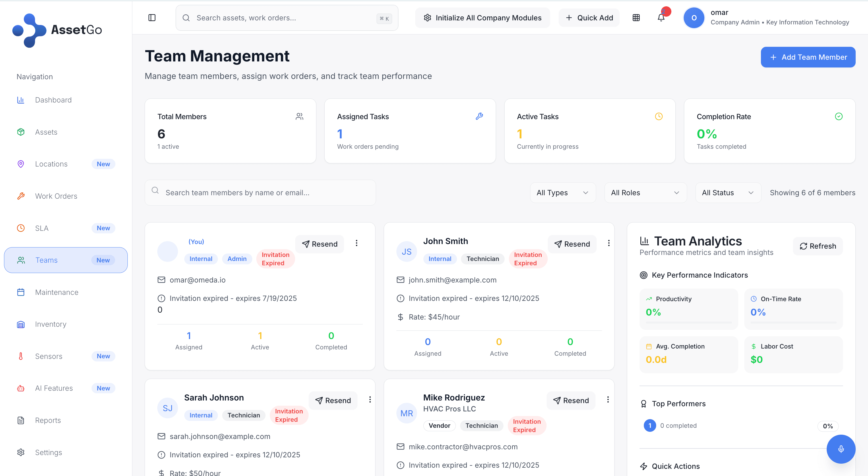Screen dimensions: 868x476
Task: Click the JS avatar of John Smith
Action: (406, 251)
